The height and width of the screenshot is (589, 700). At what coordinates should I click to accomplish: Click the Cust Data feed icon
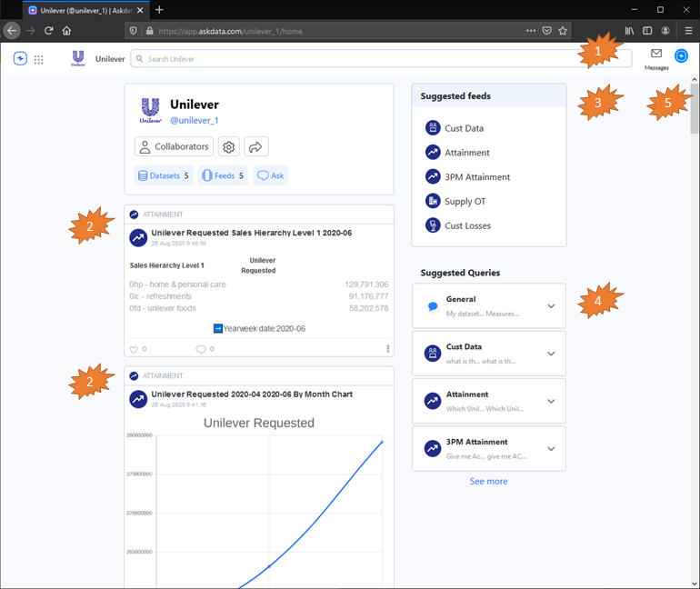[x=433, y=128]
